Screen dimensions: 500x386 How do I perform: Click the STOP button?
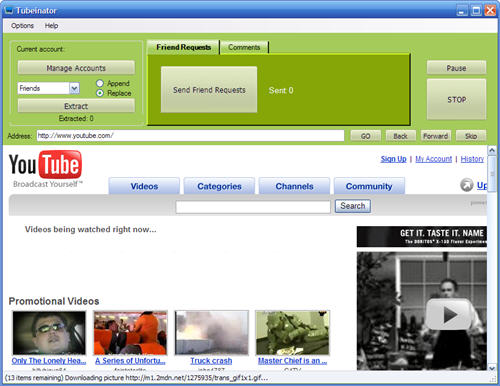(x=456, y=99)
